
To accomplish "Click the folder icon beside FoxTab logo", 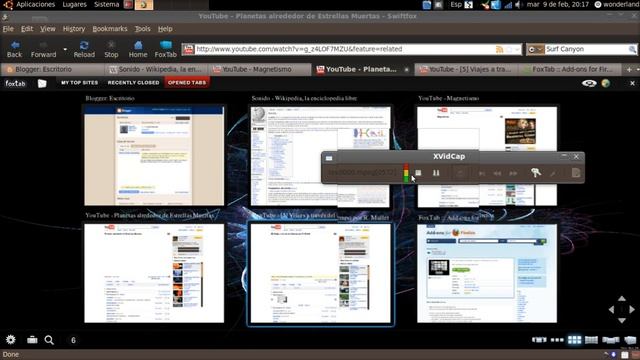I will (42, 83).
